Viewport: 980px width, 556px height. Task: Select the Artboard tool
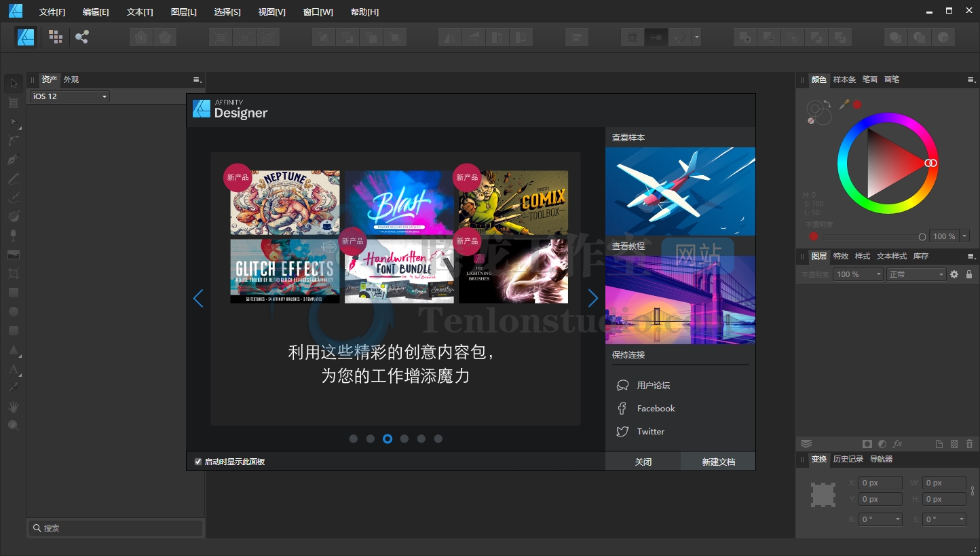14,103
